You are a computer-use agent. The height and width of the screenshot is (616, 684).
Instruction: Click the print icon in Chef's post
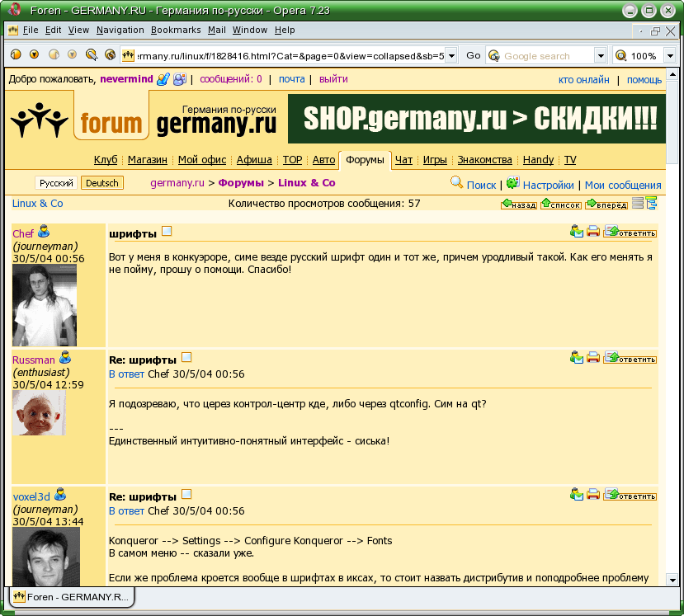click(x=593, y=231)
